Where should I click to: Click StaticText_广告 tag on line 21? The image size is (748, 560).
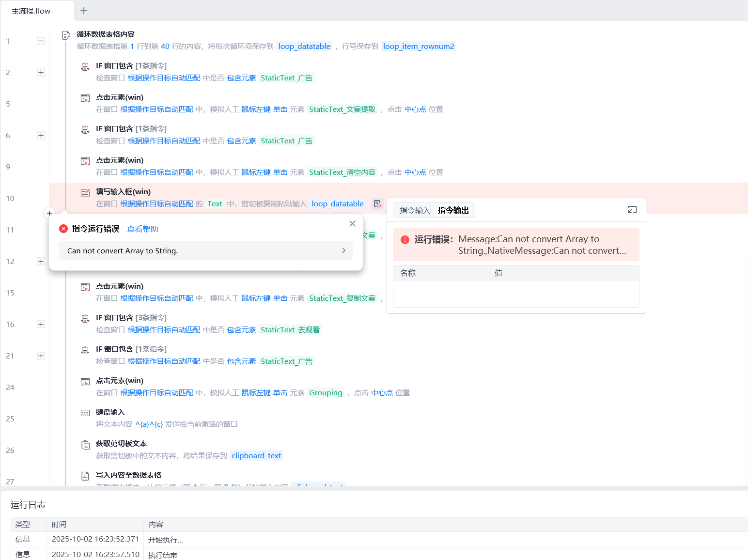(x=287, y=361)
